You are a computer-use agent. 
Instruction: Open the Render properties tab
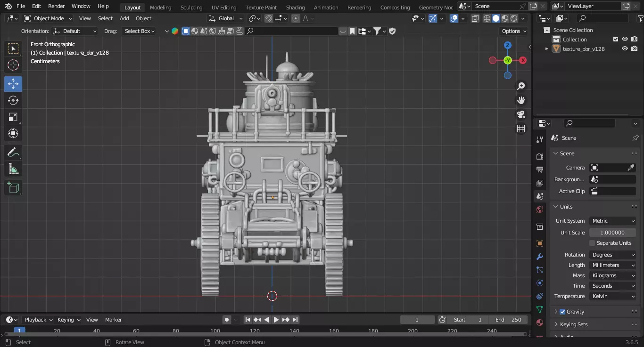point(540,156)
